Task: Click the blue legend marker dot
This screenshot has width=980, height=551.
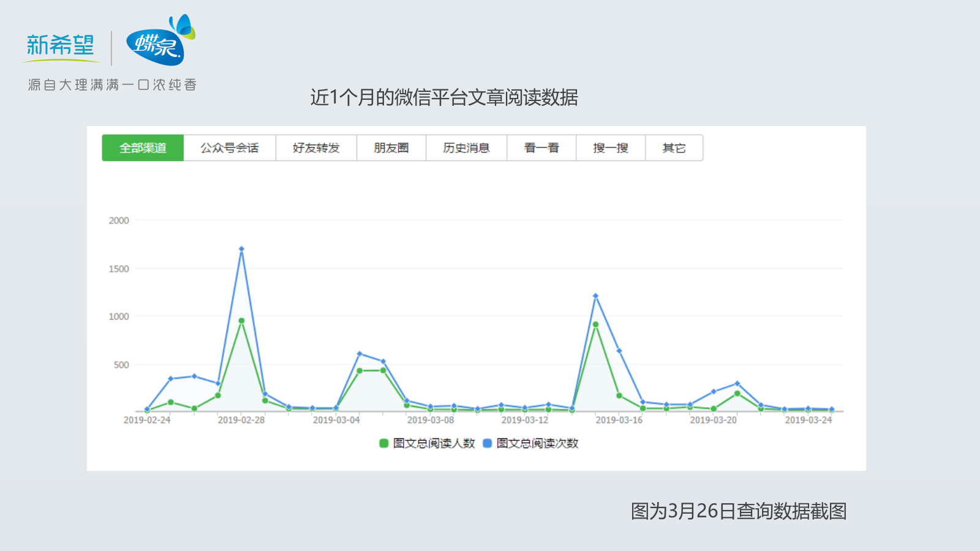Action: [x=487, y=443]
